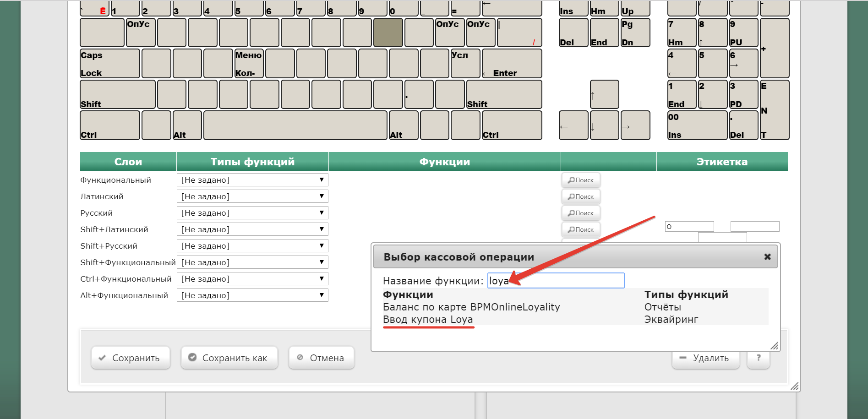Select the Del key in navigation block
This screenshot has width=868, height=419.
[573, 33]
